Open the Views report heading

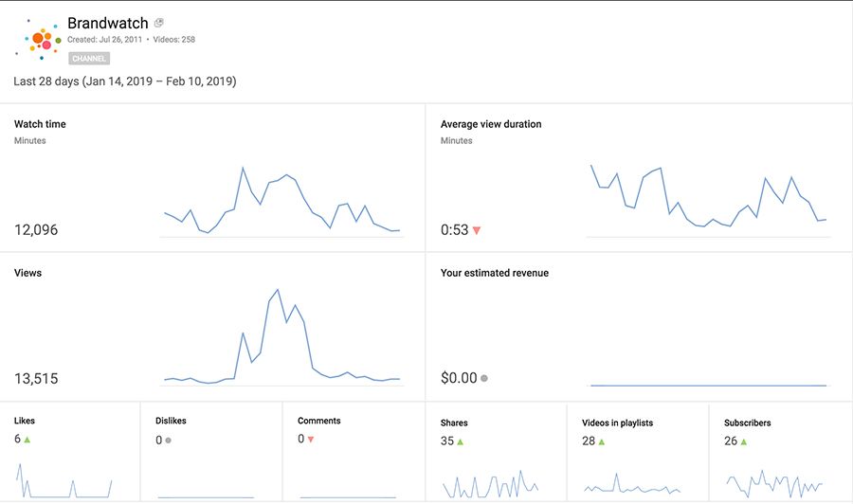click(27, 273)
